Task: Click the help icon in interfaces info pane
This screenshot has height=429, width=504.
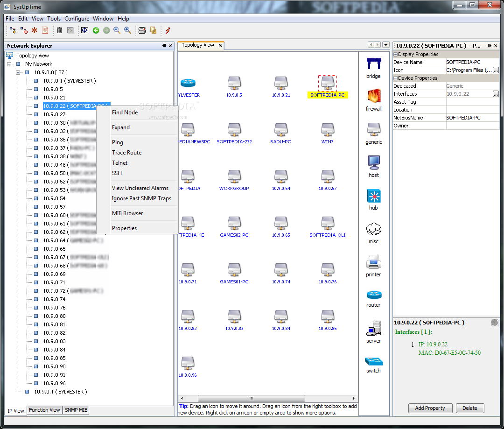Action: pos(495,323)
